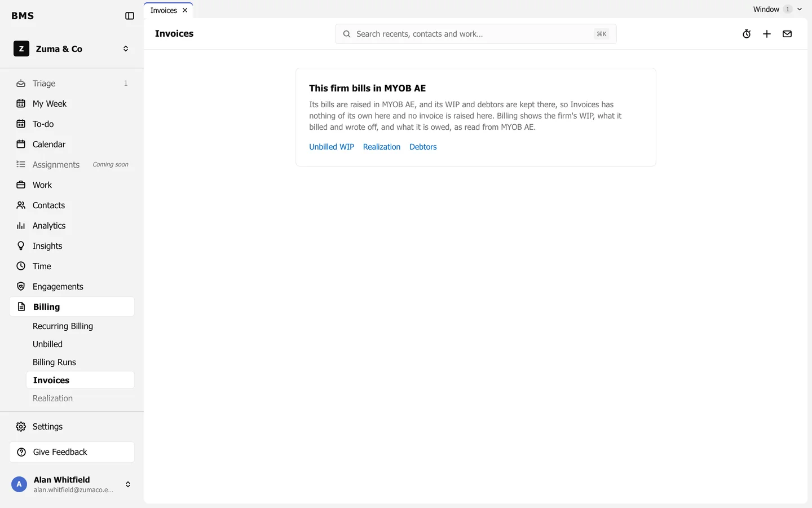The height and width of the screenshot is (508, 812).
Task: Open Engagements
Action: pos(72,287)
